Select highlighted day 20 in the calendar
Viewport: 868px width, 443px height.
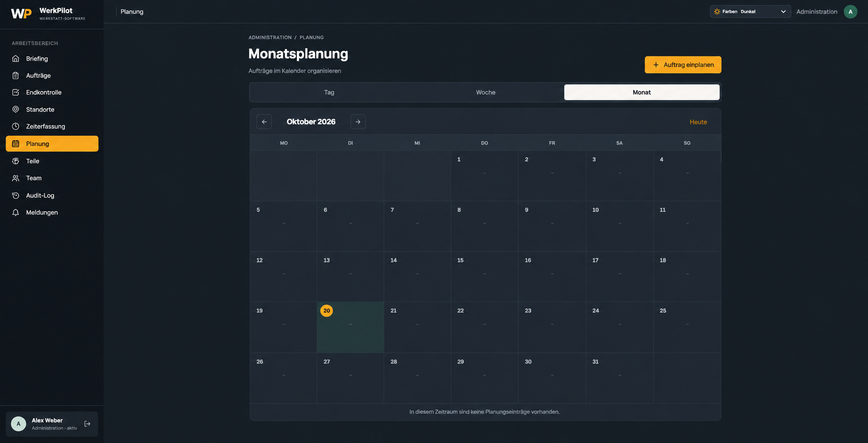[350, 327]
